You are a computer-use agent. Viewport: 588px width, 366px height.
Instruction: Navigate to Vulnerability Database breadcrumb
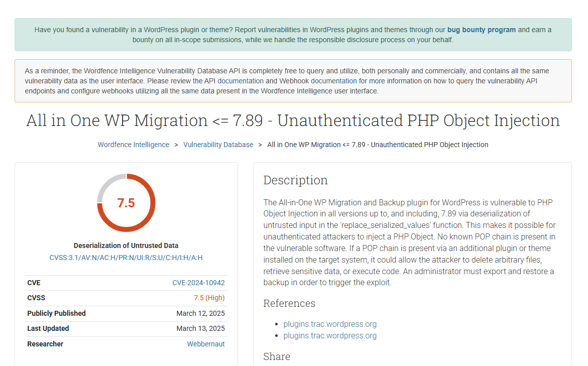click(x=218, y=145)
